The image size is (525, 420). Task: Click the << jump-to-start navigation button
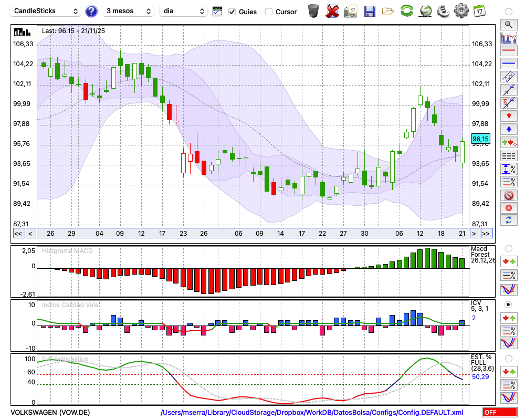18,234
